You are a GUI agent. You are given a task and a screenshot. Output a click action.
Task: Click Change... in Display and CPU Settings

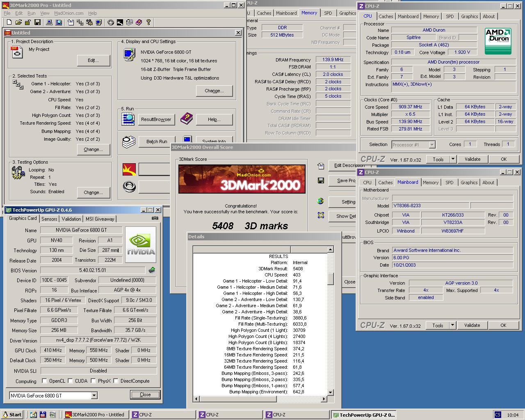pos(214,91)
